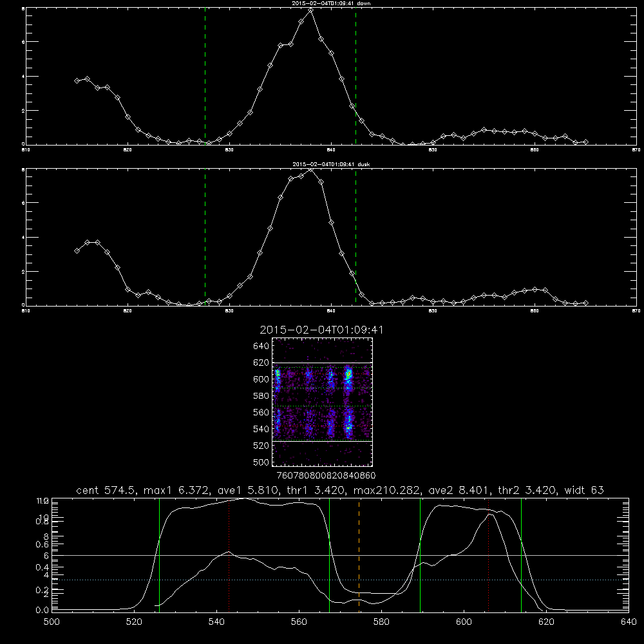The image size is (644, 644).
Task: Click 'max210.282' in the stats line
Action: (386, 490)
